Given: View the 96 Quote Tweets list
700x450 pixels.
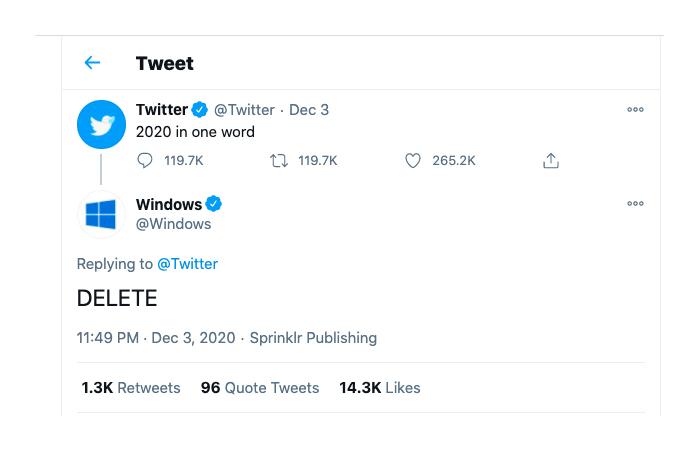Looking at the screenshot, I should coord(260,388).
